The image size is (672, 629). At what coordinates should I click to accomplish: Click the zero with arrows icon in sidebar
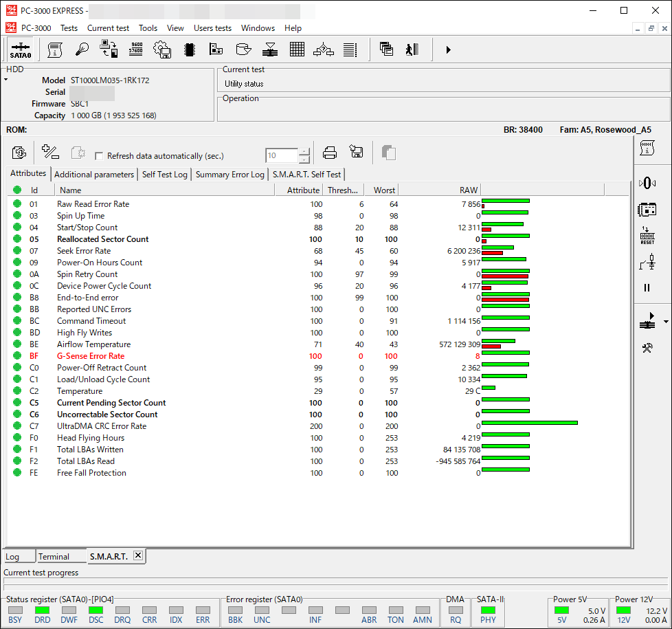coord(647,183)
